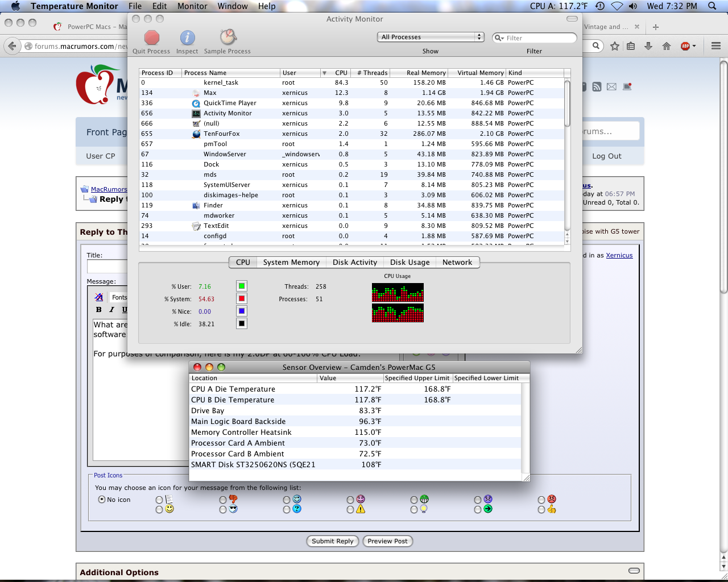
Task: Select the thumbs-down post icon radio
Action: tap(223, 500)
